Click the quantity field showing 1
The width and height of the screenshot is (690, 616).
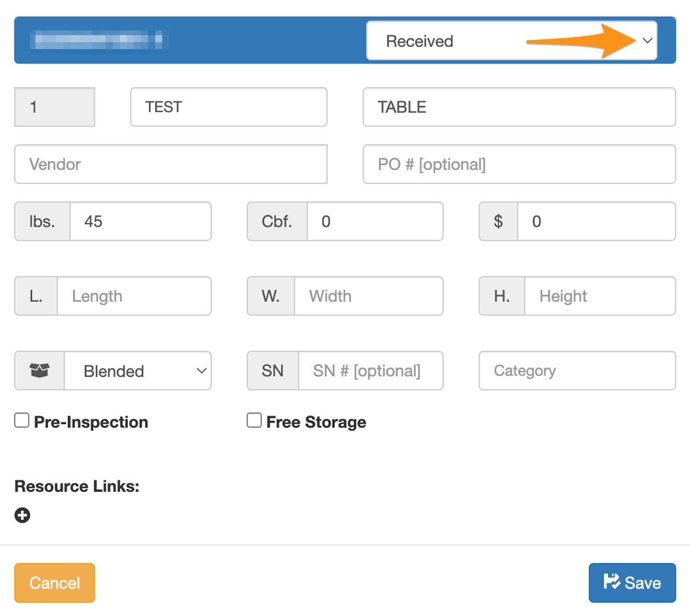[x=54, y=107]
